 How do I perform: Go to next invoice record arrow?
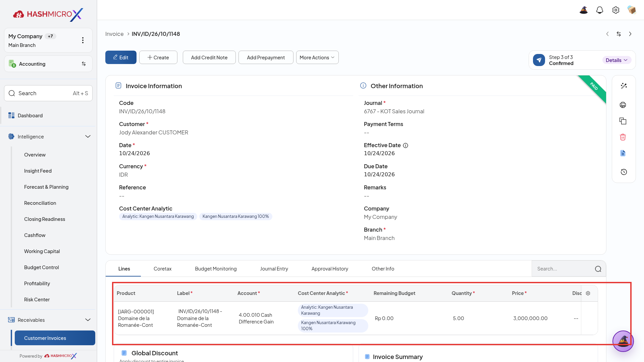click(x=630, y=34)
